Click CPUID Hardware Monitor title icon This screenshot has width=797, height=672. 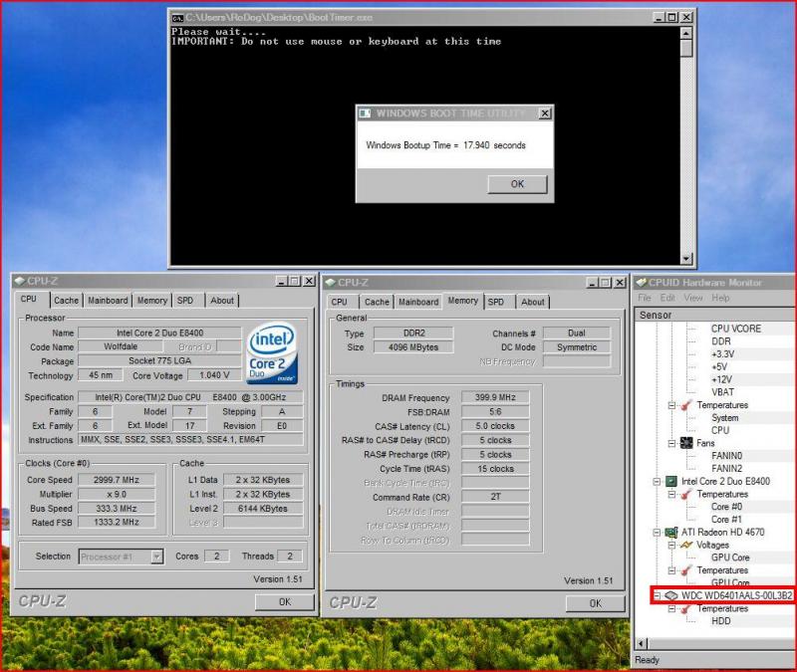coord(641,283)
